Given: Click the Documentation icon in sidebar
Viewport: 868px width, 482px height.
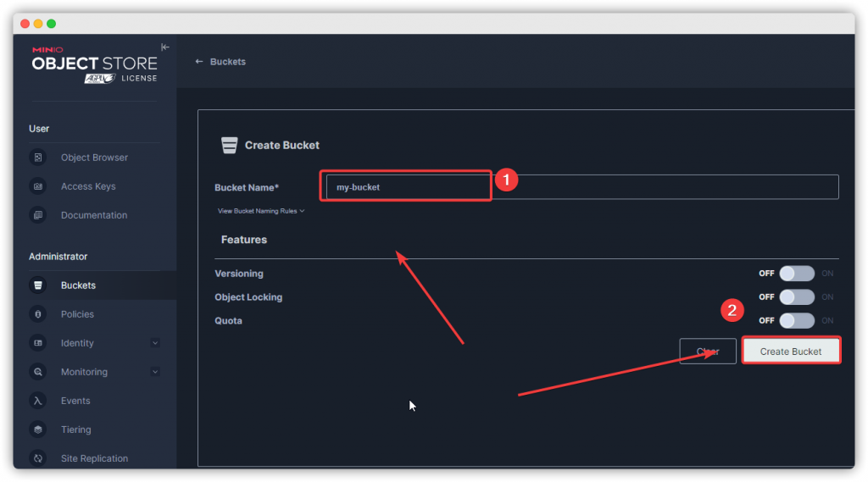Looking at the screenshot, I should click(38, 215).
